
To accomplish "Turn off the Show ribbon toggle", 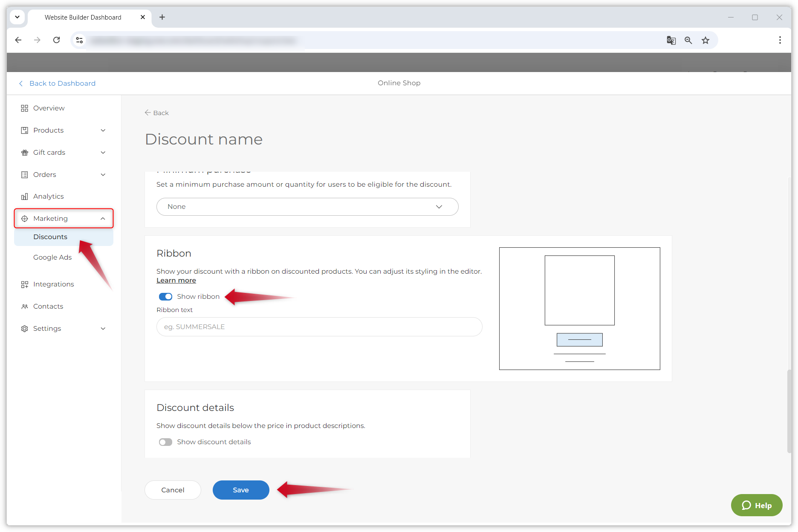I will pyautogui.click(x=165, y=297).
